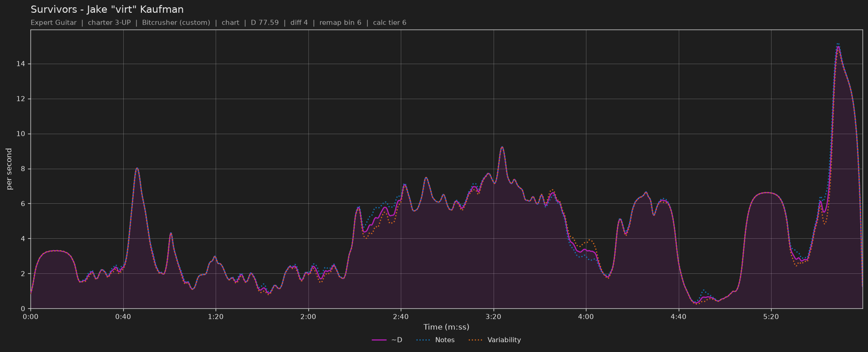Click the "Expert Guitar" subtitle text
868x352 pixels.
pos(54,23)
